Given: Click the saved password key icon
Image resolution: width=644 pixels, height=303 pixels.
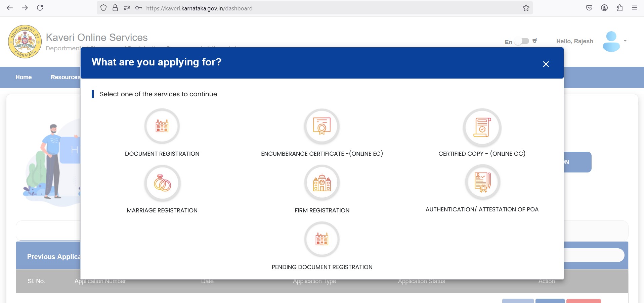Looking at the screenshot, I should pos(138,8).
